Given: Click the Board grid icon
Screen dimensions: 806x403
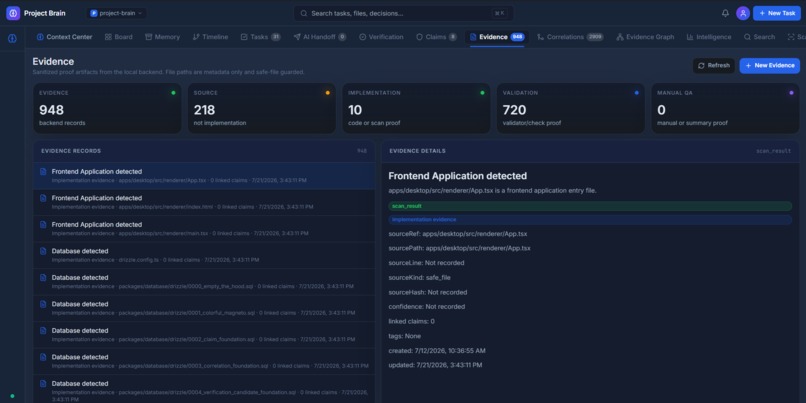Looking at the screenshot, I should click(108, 37).
